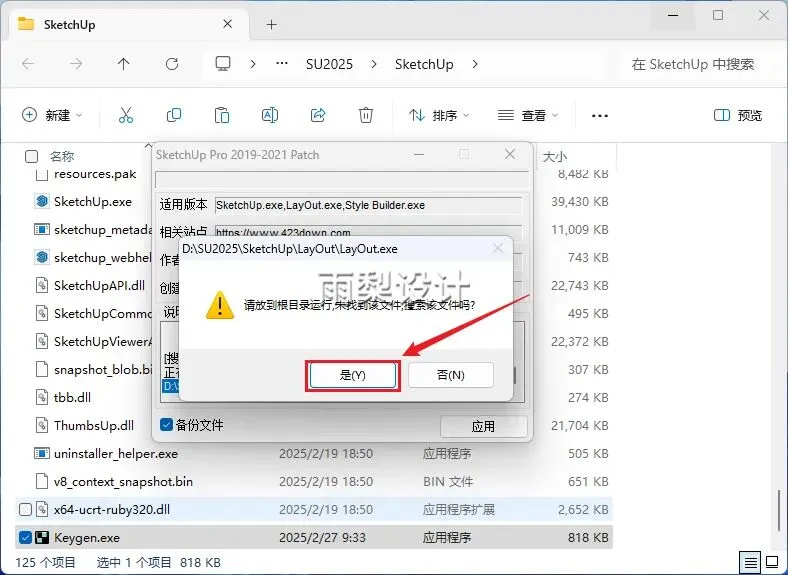788x575 pixels.
Task: Open the 排序 sort dropdown
Action: tap(439, 115)
